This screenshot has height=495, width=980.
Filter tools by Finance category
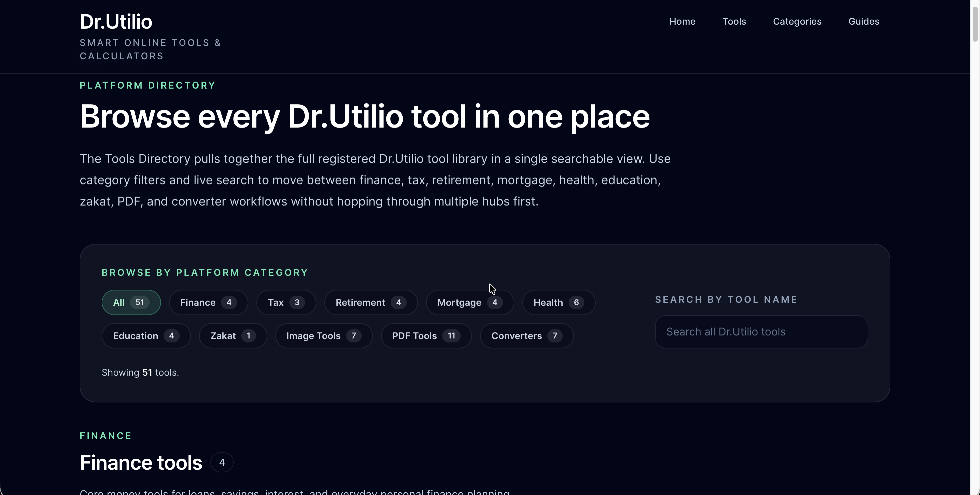point(208,302)
